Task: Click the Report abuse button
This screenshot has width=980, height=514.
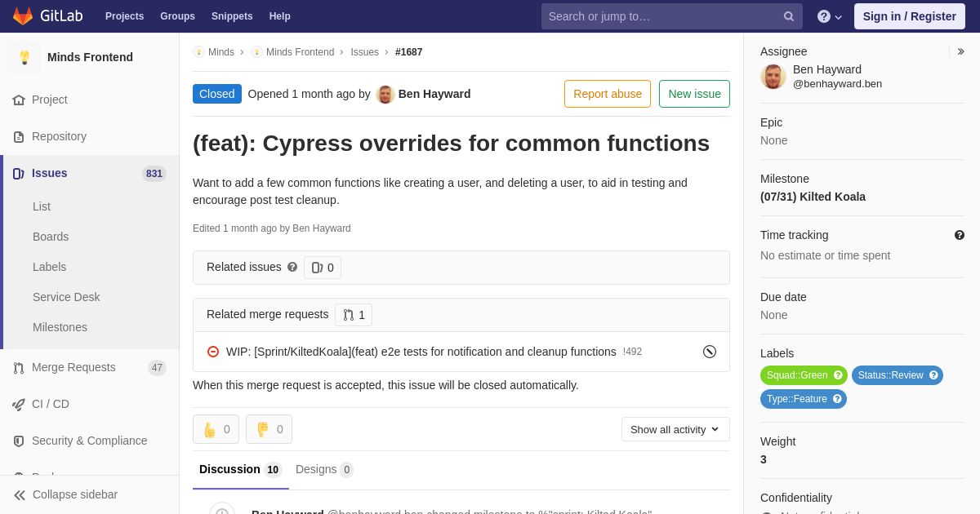Action: 608,94
